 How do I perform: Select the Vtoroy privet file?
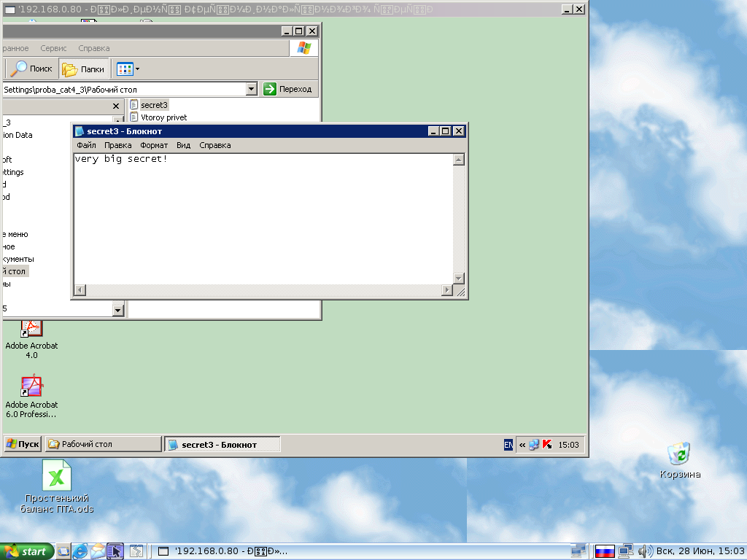163,117
